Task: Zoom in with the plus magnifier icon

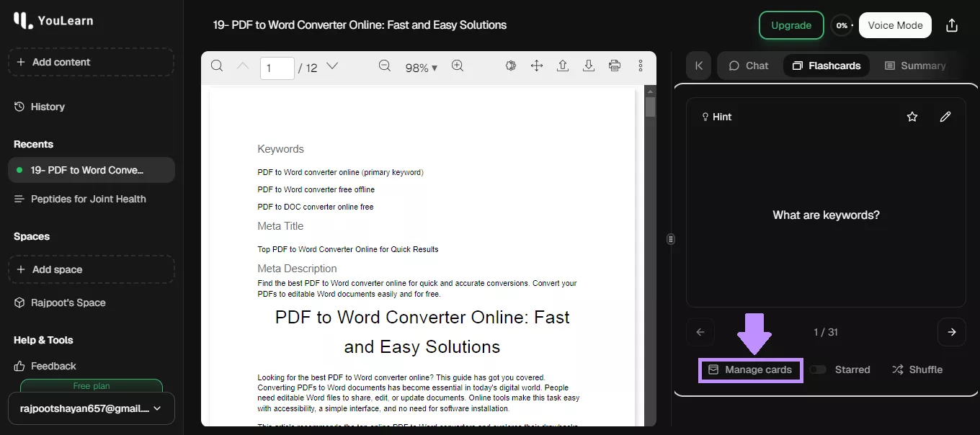Action: click(457, 66)
